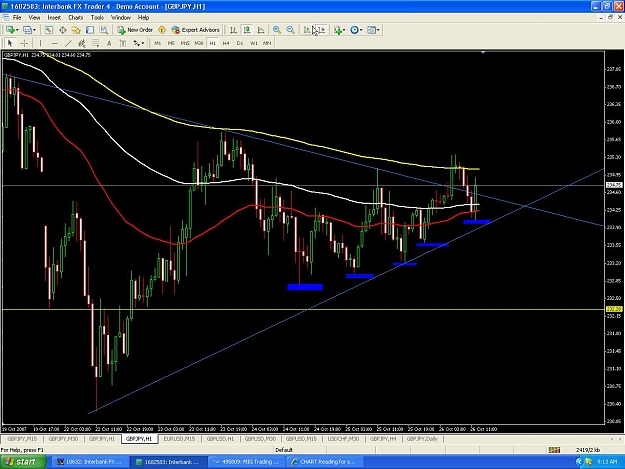The height and width of the screenshot is (469, 625).
Task: Zoom out on the chart
Action: coord(291,30)
